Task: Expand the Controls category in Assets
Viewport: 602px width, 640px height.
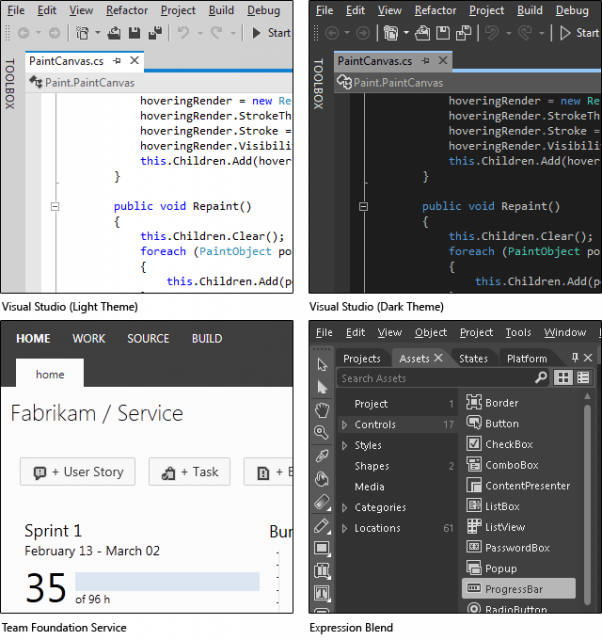Action: click(344, 424)
